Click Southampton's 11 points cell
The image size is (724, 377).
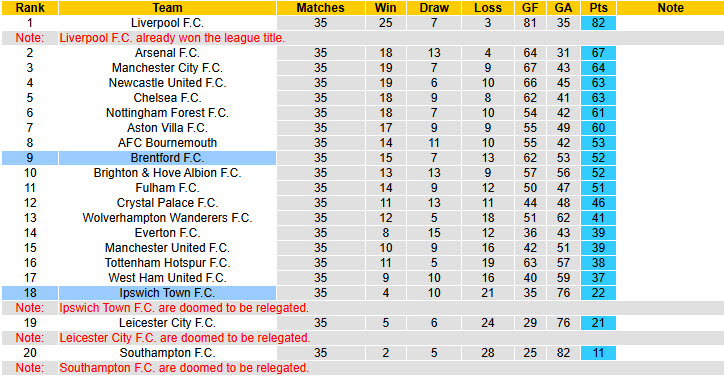coord(598,353)
